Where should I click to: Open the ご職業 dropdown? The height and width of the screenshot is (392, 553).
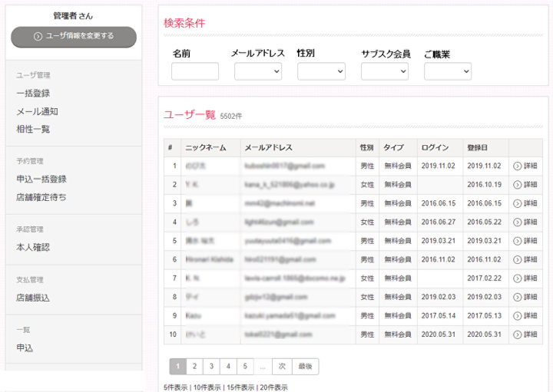[447, 71]
